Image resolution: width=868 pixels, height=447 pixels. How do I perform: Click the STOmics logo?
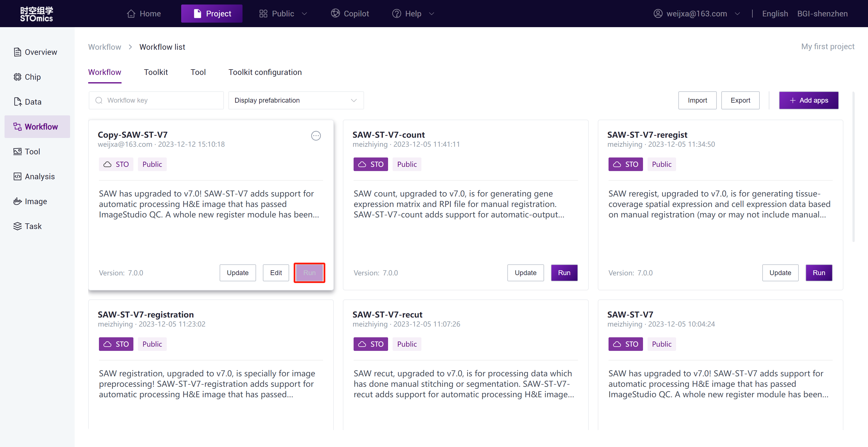[x=36, y=14]
